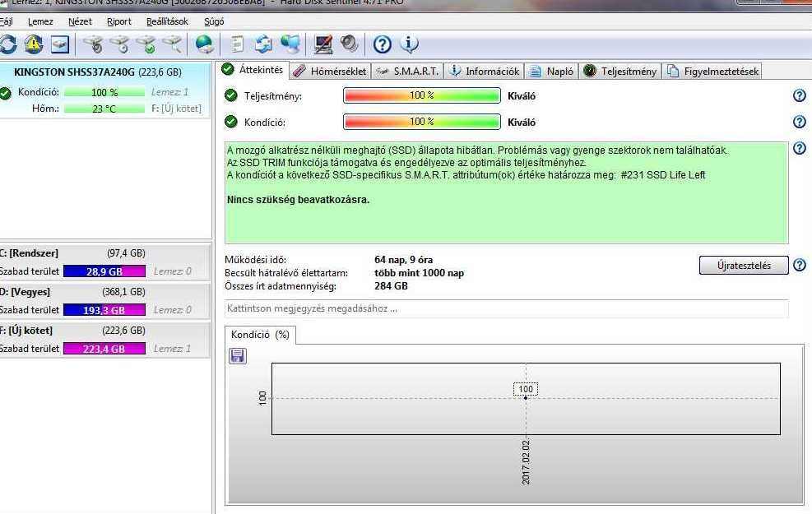The height and width of the screenshot is (514, 812).
Task: Click the Kattintson megjegyzés megadásához comment field
Action: click(507, 308)
